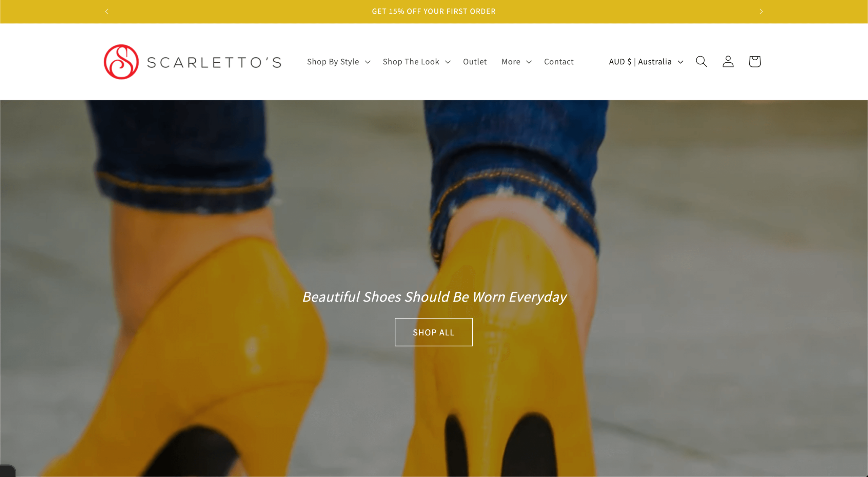The image size is (868, 477).
Task: Open the Contact page
Action: 559,62
